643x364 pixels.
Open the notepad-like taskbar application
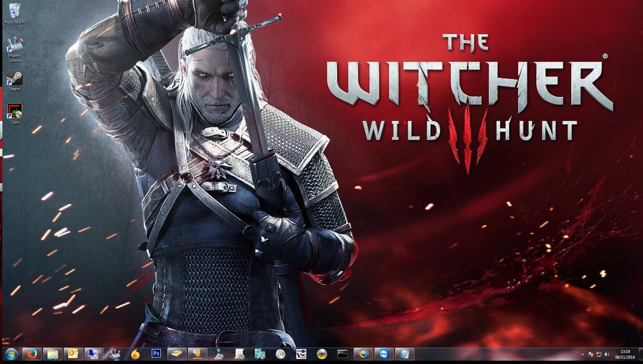[x=404, y=354]
